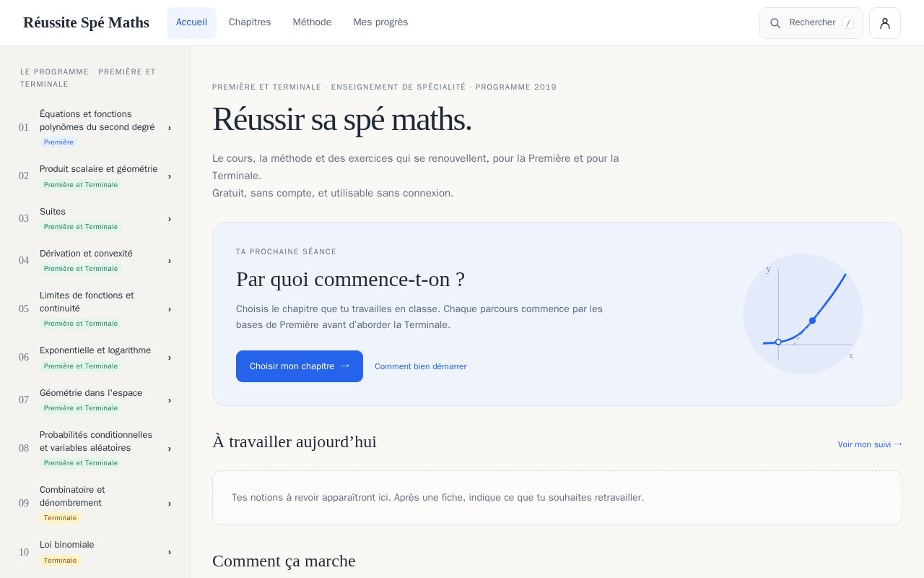Follow the Voir mon suivi link
Screen dimensions: 924x578
(x=870, y=444)
